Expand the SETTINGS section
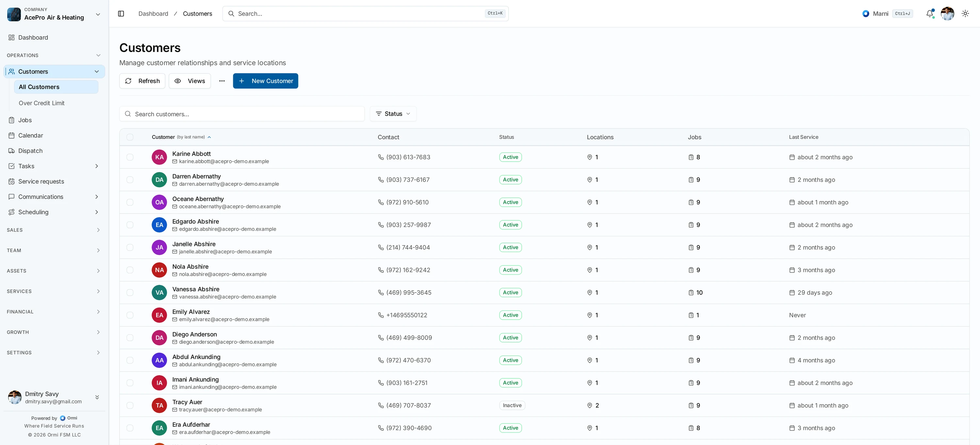This screenshot has width=980, height=445. coord(54,353)
